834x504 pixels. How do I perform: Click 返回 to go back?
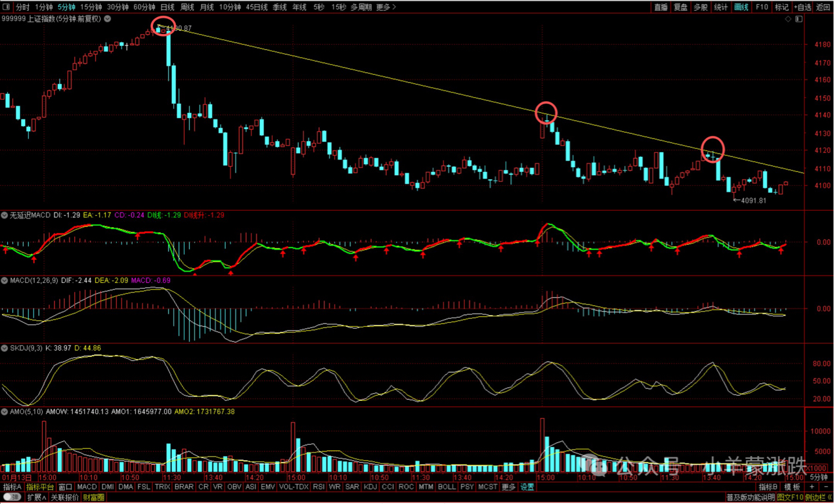coord(823,7)
